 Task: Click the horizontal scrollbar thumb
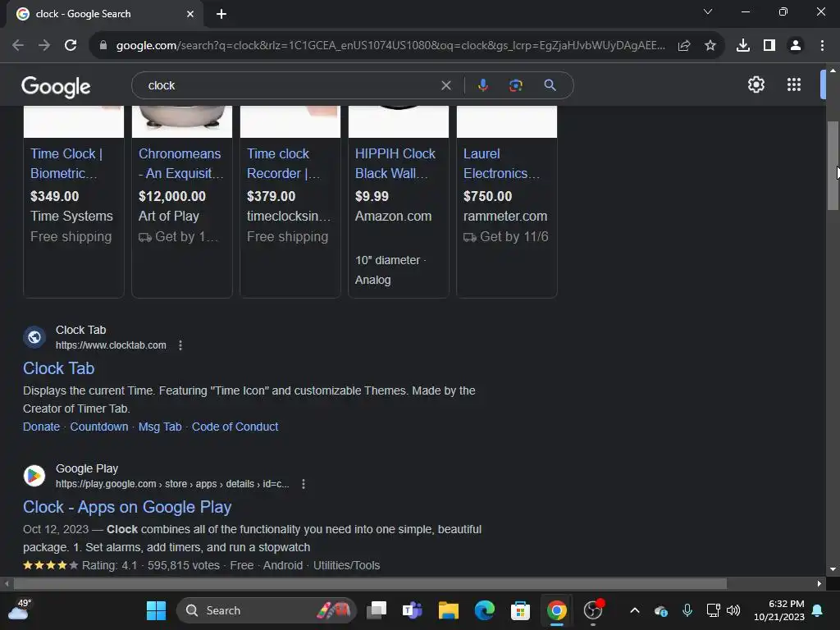(x=370, y=583)
